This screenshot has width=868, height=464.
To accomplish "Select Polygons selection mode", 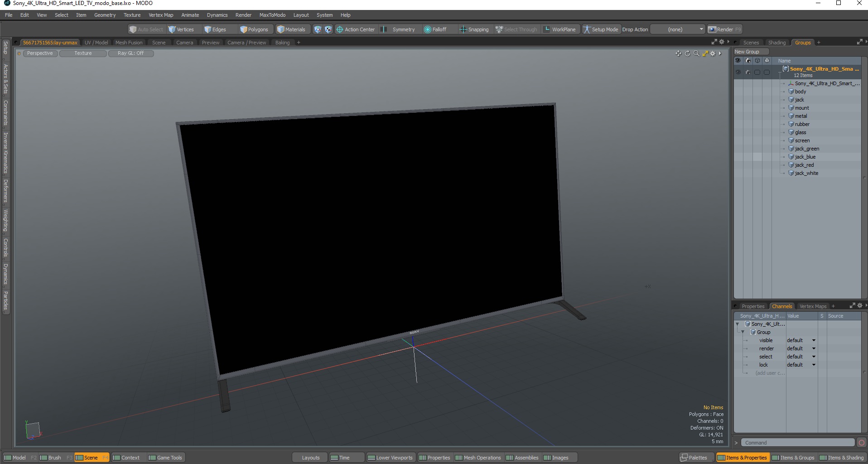I will (x=255, y=29).
